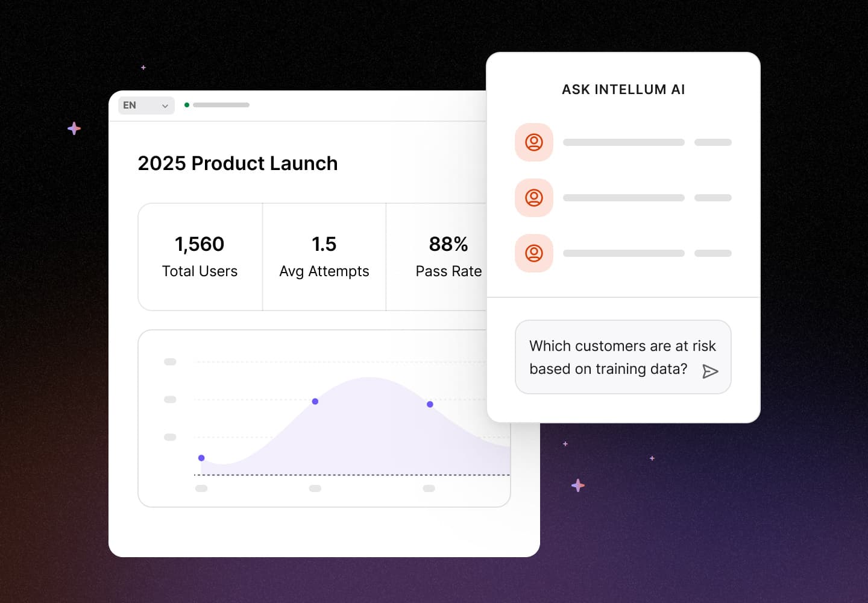Toggle the Avg Attempts stat card
Screen dimensions: 868x603
point(324,256)
